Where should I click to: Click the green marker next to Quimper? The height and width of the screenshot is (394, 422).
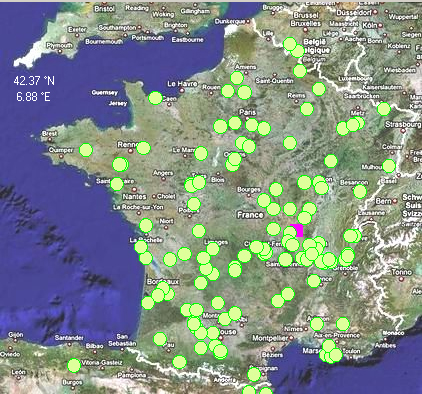point(86,150)
